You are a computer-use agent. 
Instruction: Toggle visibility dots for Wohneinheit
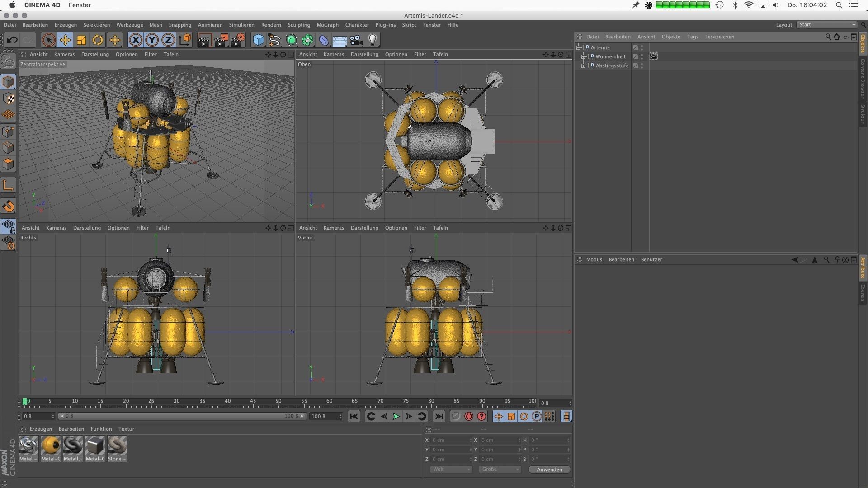click(x=642, y=56)
